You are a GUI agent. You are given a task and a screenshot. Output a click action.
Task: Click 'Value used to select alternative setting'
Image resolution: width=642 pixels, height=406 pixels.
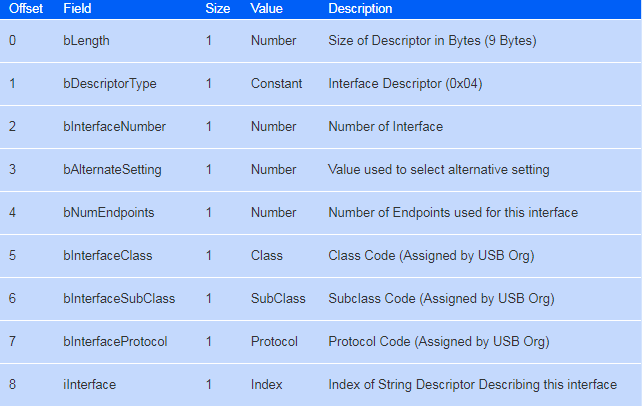click(439, 170)
